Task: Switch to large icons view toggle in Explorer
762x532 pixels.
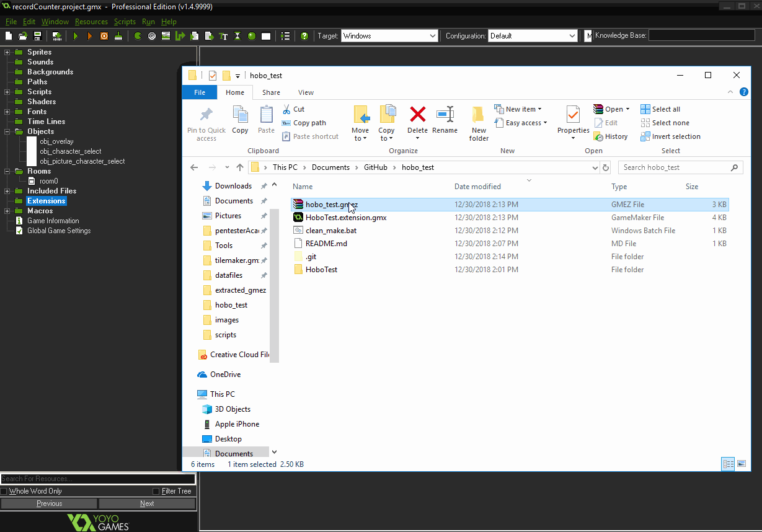Action: pyautogui.click(x=741, y=464)
